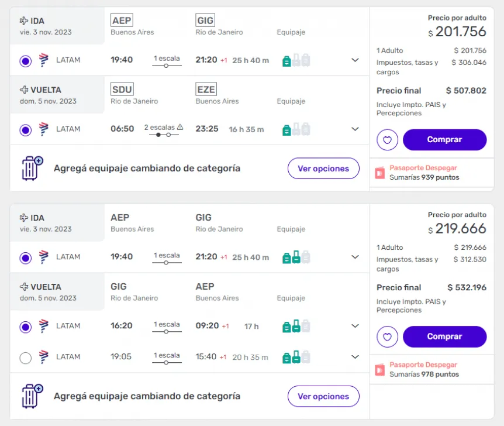Expand the 19:05 return flight details
The height and width of the screenshot is (426, 504).
pyautogui.click(x=355, y=357)
